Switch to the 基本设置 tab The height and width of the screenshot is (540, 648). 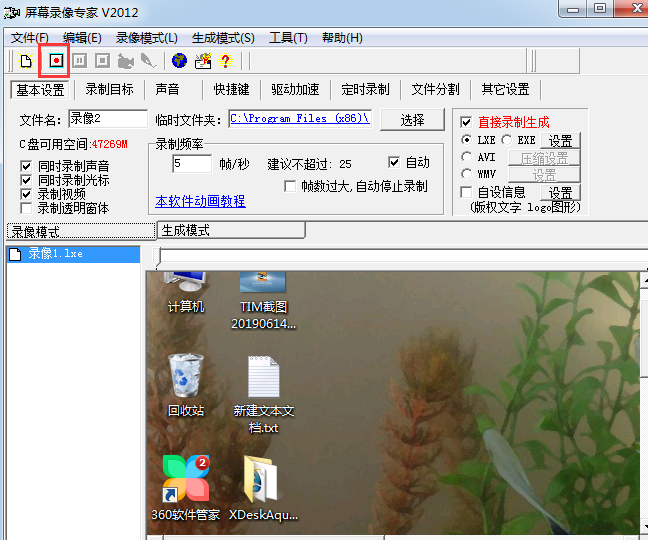(40, 90)
